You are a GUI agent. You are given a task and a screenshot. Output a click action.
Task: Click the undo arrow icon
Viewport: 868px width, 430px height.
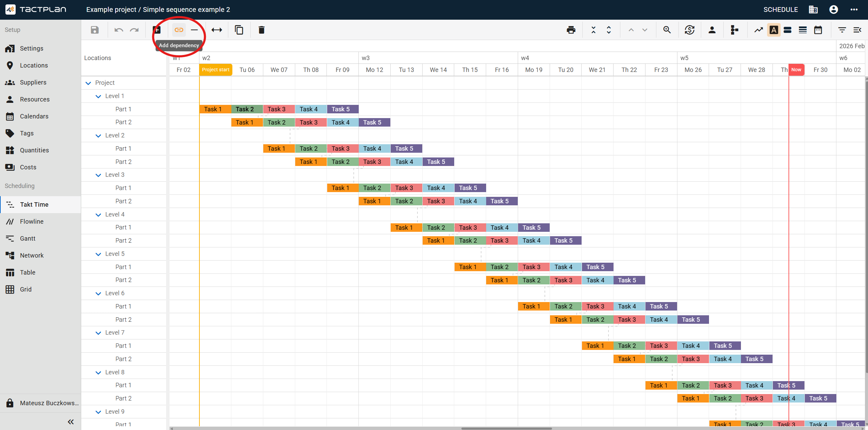tap(119, 30)
